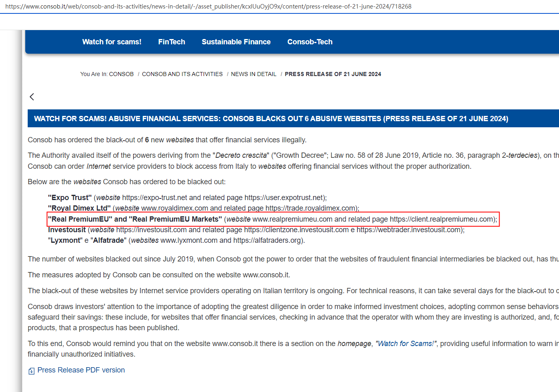The image size is (559, 392).
Task: Click the https://trade.royaldimex.com address text
Action: [310, 208]
